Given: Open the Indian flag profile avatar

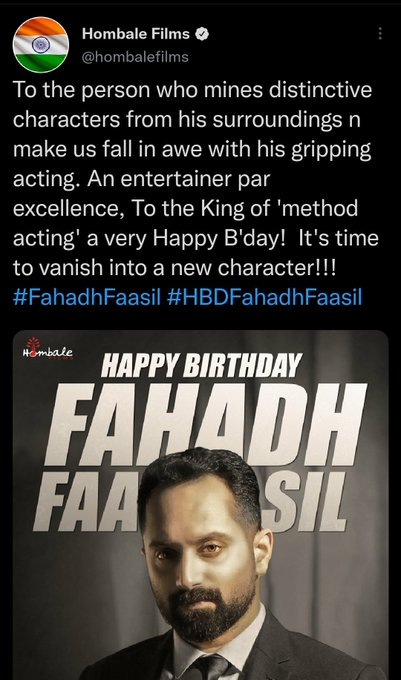Looking at the screenshot, I should pos(41,45).
